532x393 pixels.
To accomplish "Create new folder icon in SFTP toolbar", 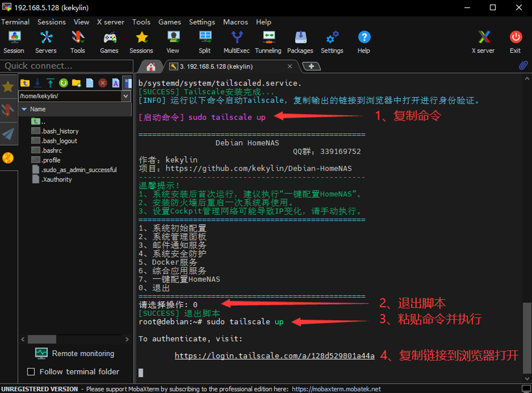I will [x=76, y=83].
